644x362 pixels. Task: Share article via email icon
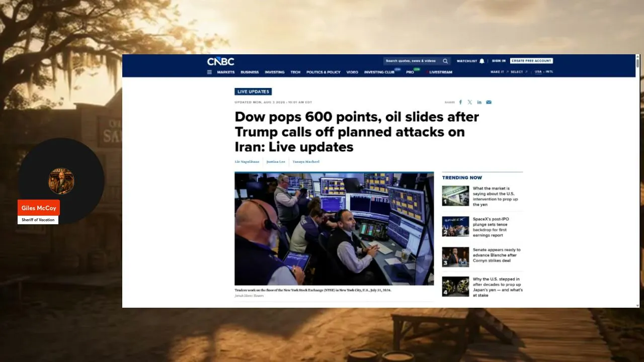(489, 102)
